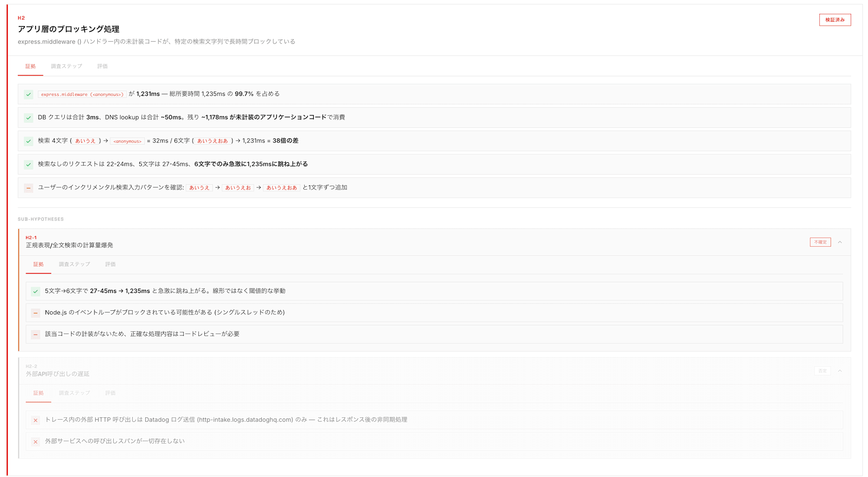Screen dimensions: 868x477
Task: Collapse the H2-2 外部API sub-hypothesis chevron
Action: (840, 371)
